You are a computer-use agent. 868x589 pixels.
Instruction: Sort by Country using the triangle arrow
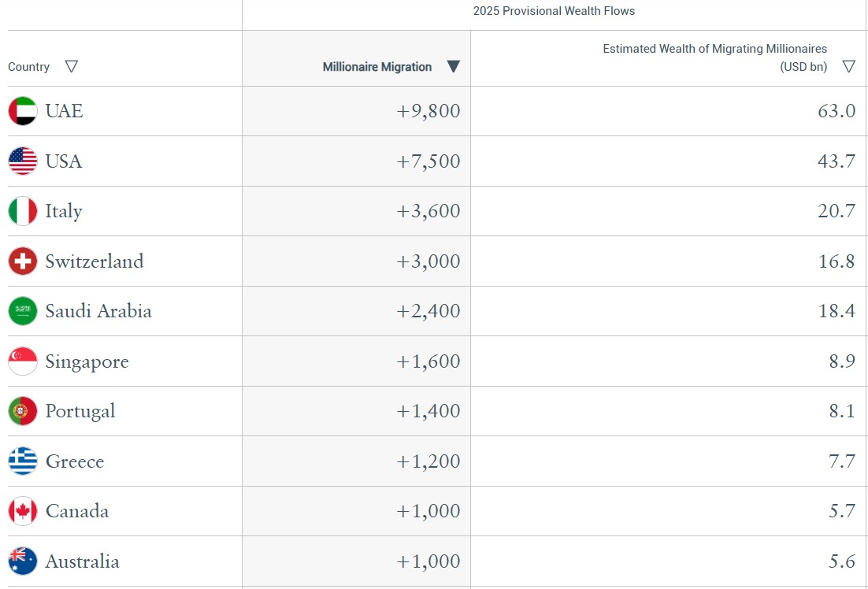pos(72,67)
